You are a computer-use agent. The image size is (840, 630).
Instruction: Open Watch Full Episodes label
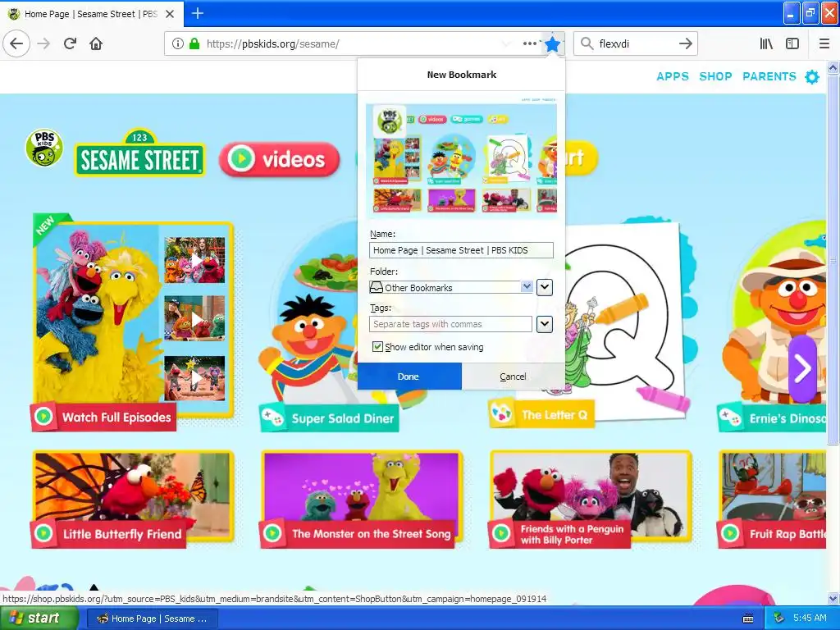pos(116,417)
